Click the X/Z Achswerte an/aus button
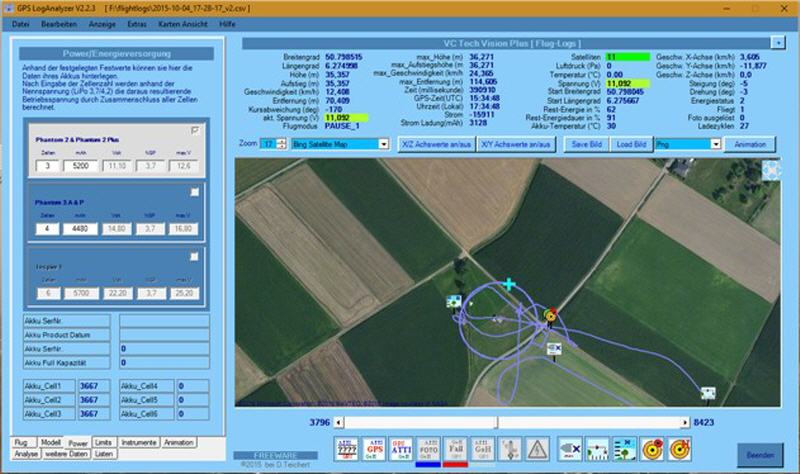Viewport: 800px width, 474px height. [436, 144]
